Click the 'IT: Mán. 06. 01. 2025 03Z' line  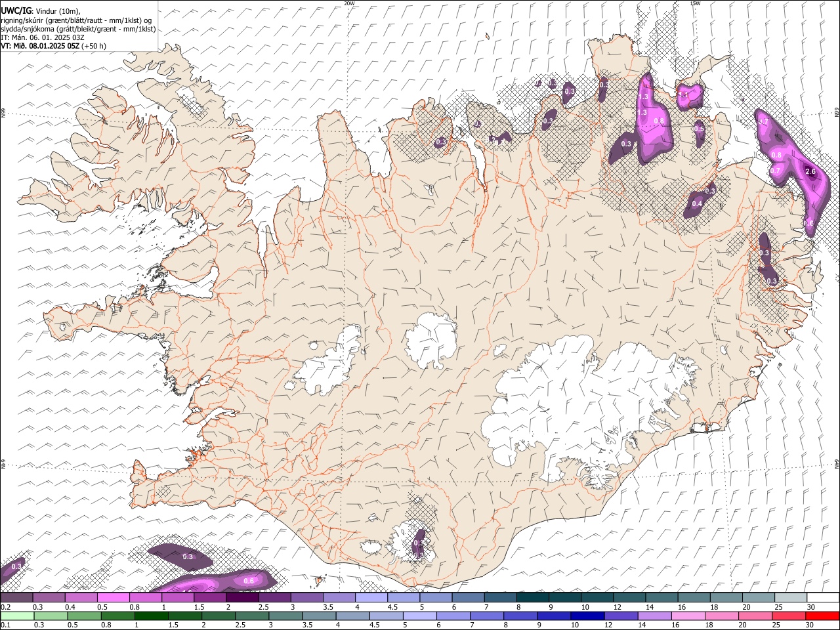(43, 37)
